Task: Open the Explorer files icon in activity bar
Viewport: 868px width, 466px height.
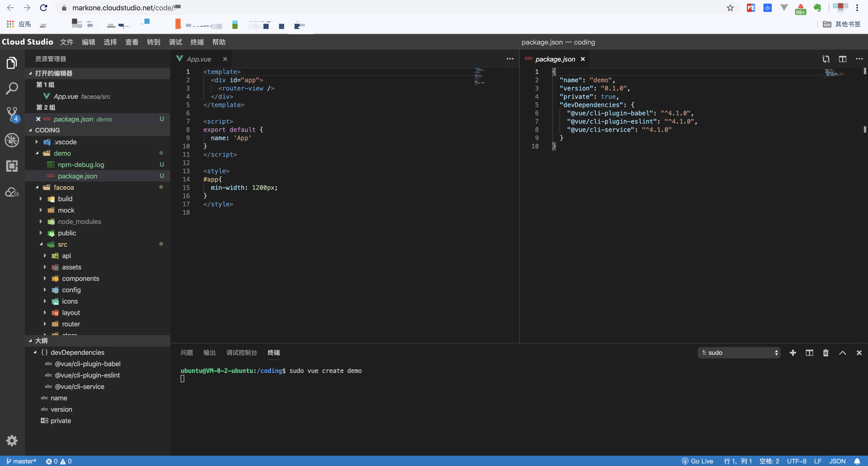Action: (x=12, y=63)
